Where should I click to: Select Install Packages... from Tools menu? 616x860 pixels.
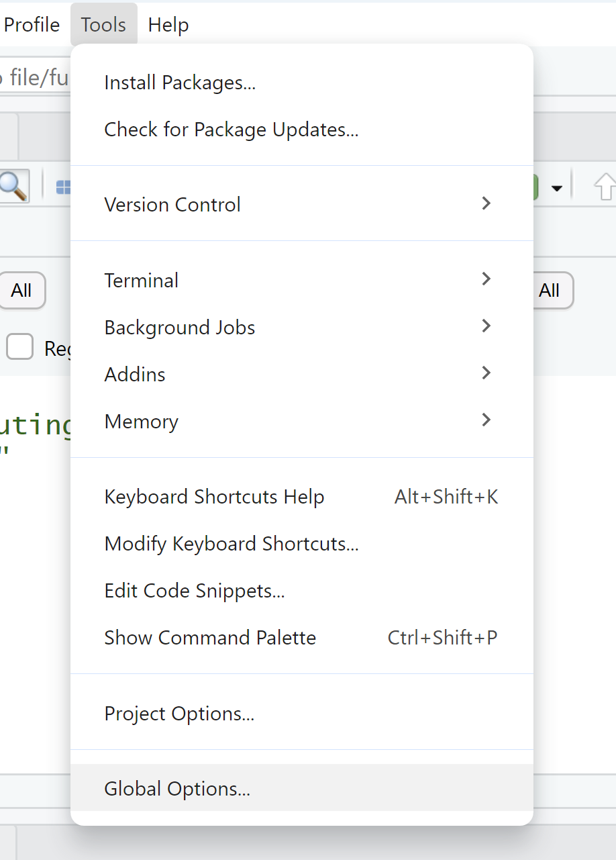point(180,83)
